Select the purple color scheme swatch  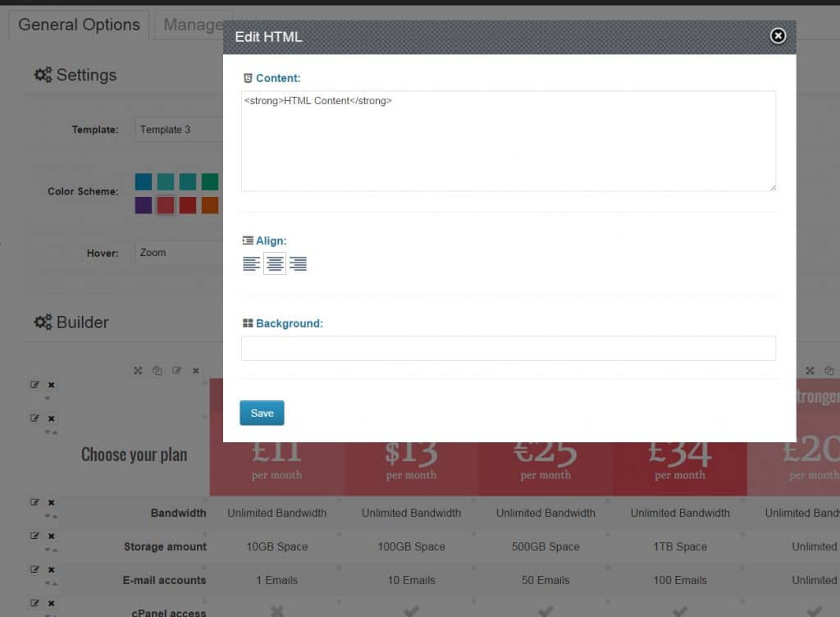pyautogui.click(x=144, y=203)
